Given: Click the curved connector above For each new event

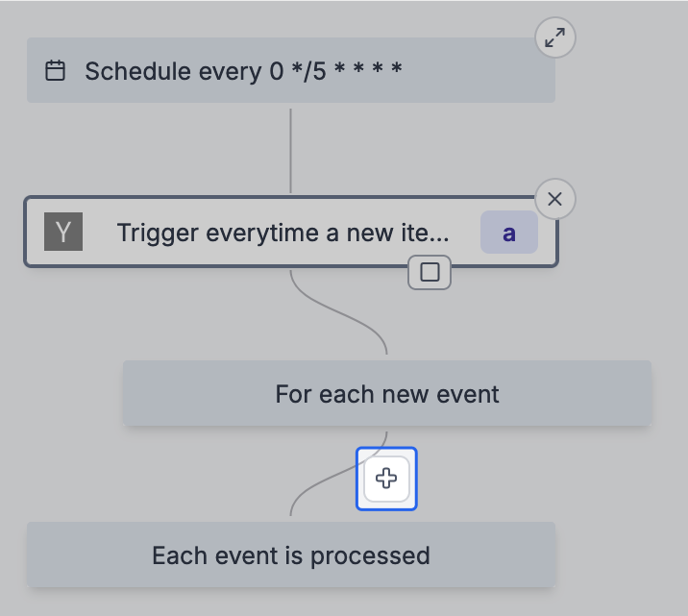Looking at the screenshot, I should [x=339, y=312].
